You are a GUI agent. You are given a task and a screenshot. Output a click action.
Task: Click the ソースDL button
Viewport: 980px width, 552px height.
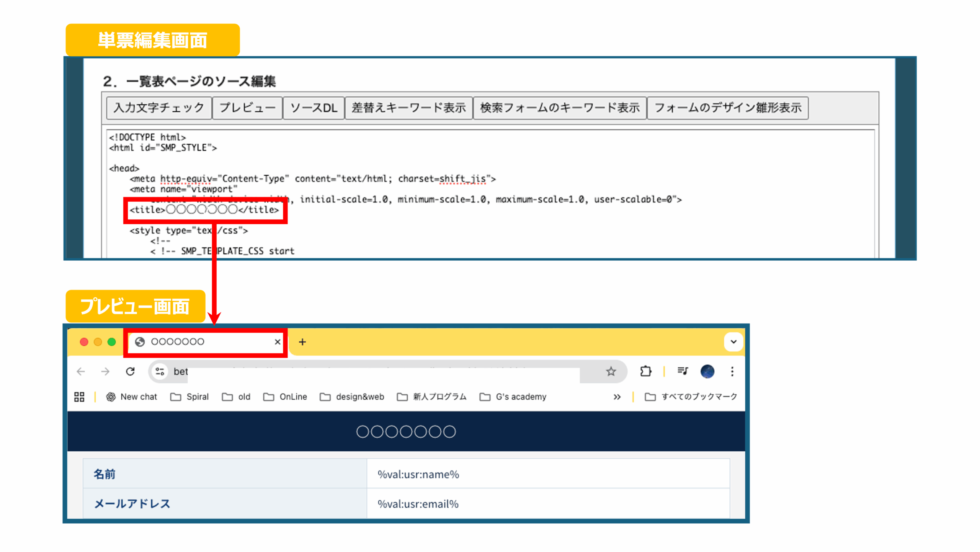314,108
